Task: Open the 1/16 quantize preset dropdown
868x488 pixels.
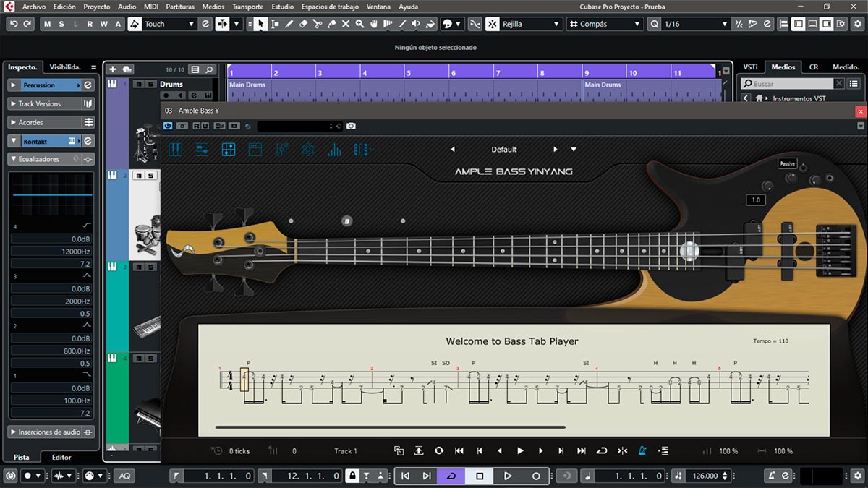Action: [696, 24]
